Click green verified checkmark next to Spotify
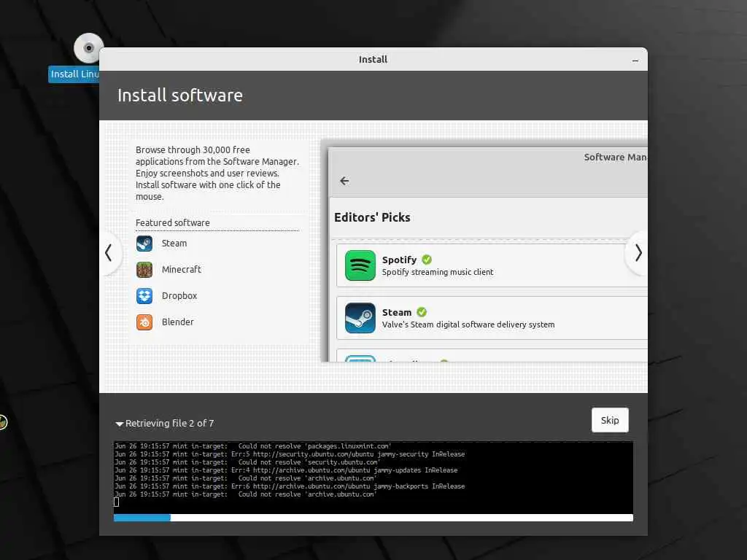 (427, 260)
